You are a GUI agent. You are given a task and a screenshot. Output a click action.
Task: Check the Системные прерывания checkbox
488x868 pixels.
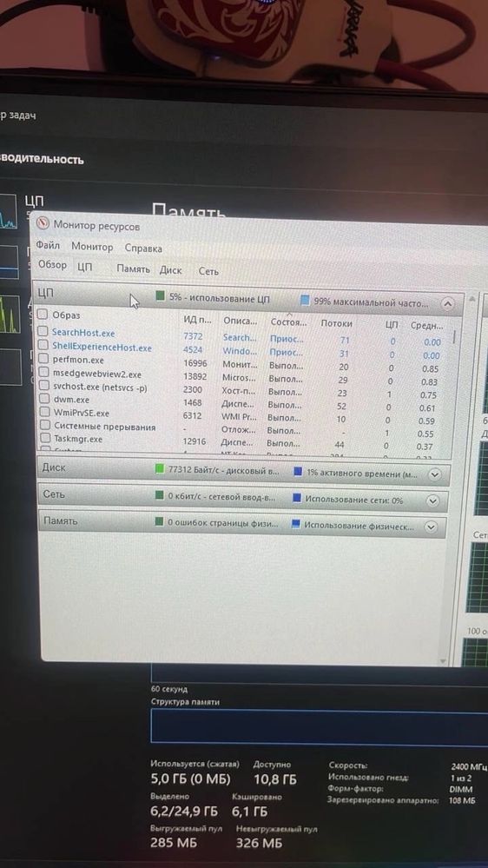coord(44,426)
